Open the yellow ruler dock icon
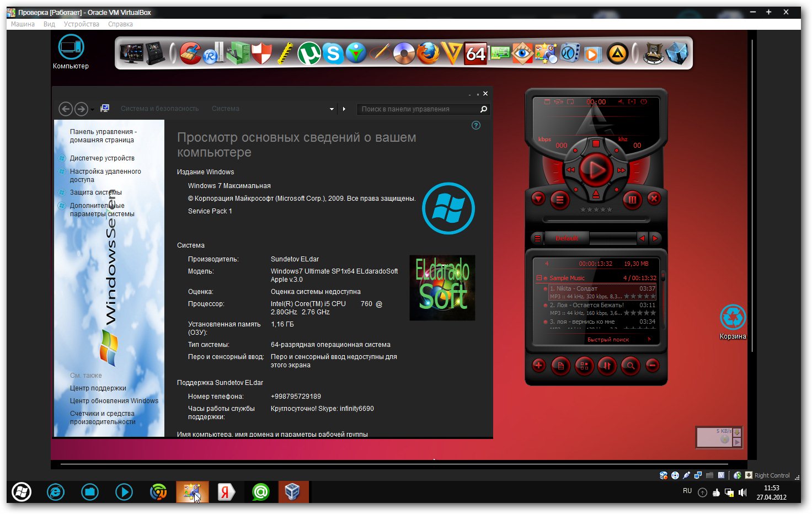812x514 pixels. pos(285,53)
